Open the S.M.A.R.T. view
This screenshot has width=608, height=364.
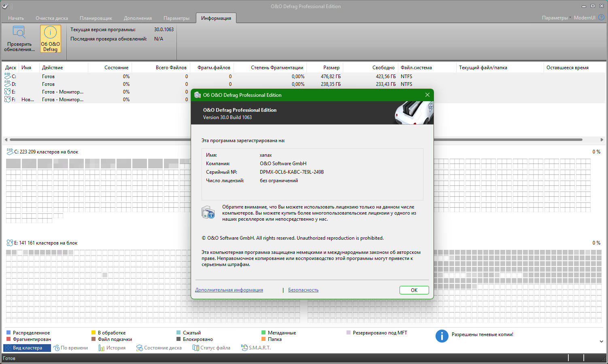pyautogui.click(x=256, y=348)
